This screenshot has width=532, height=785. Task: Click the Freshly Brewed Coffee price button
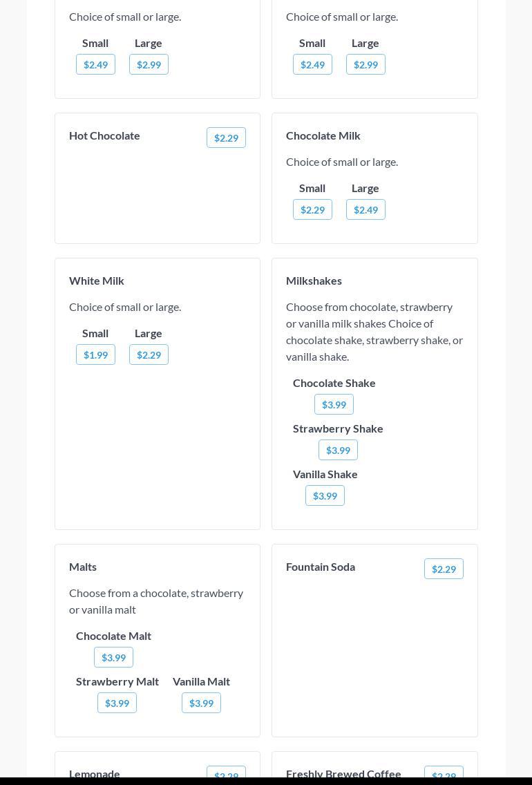(444, 773)
